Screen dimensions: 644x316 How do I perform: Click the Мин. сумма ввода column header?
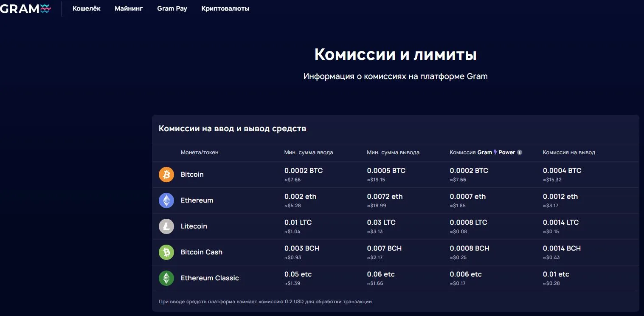(309, 152)
